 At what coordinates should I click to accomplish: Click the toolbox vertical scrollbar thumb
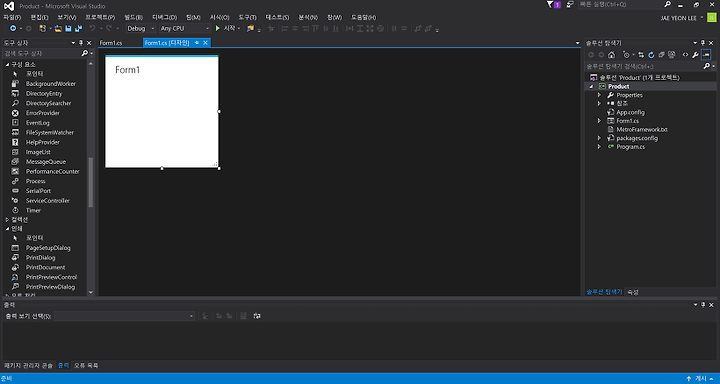pos(90,182)
